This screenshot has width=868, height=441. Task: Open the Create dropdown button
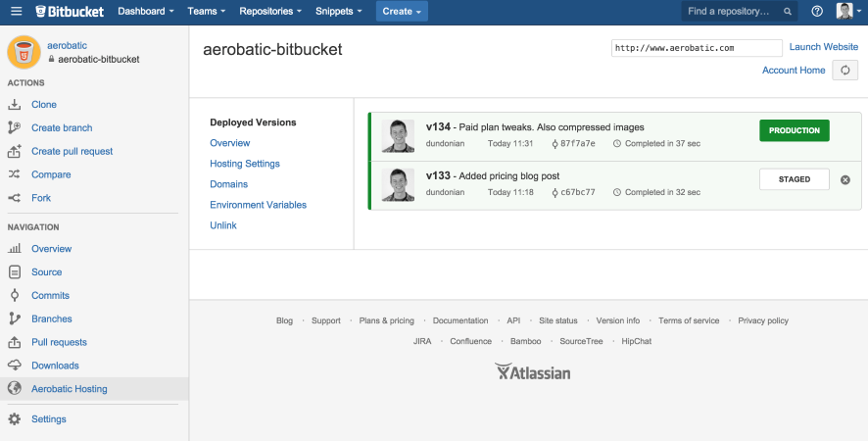tap(402, 11)
